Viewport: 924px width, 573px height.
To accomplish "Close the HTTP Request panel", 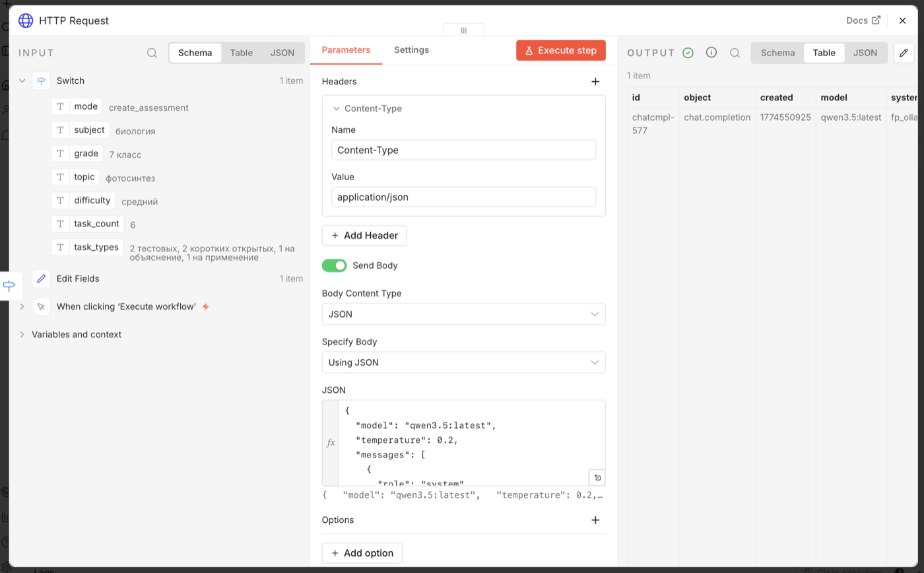I will tap(902, 20).
